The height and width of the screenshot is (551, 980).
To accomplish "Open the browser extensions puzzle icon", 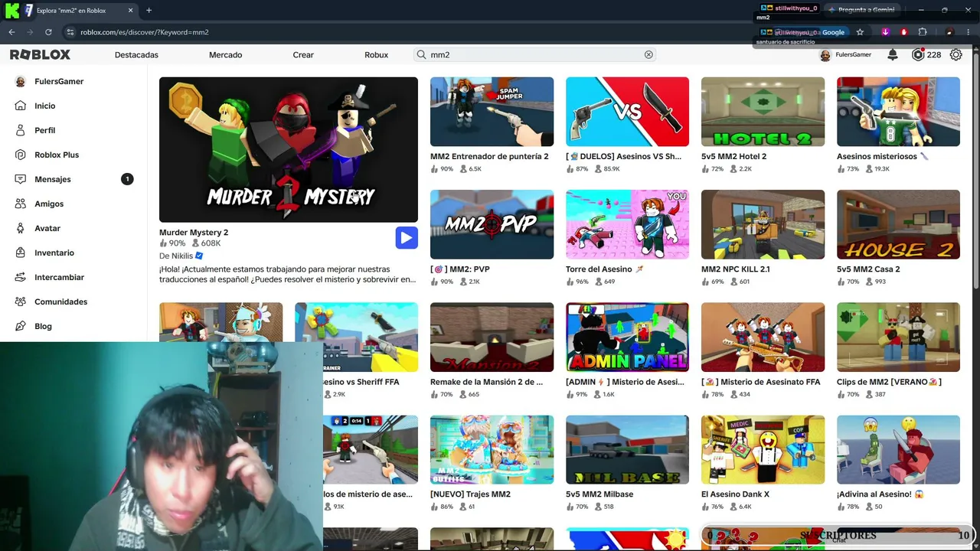I will tap(923, 32).
